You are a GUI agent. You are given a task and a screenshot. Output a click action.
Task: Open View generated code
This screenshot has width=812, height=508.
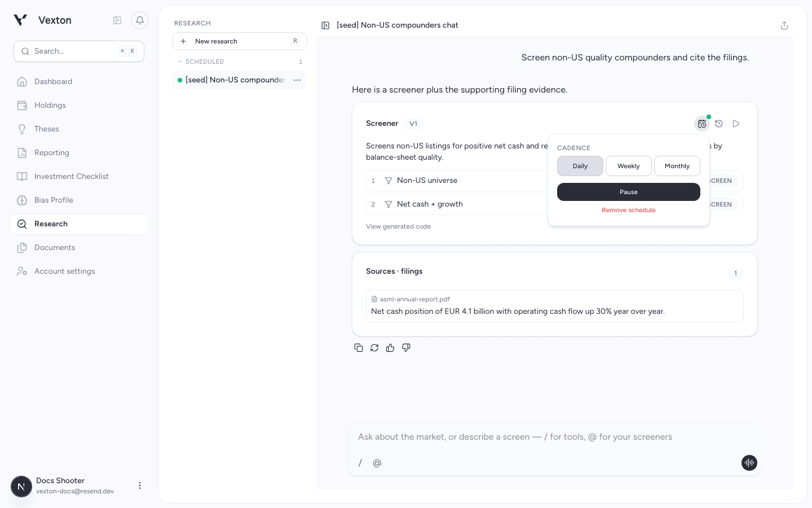tap(398, 226)
